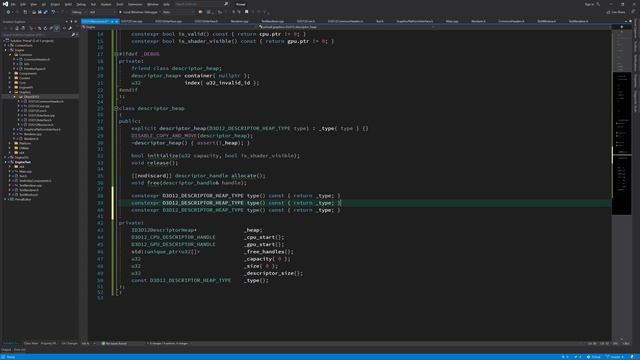Switch to the Main.cpp editor tab
Image resolution: width=640 pixels, height=360 pixels.
point(452,21)
